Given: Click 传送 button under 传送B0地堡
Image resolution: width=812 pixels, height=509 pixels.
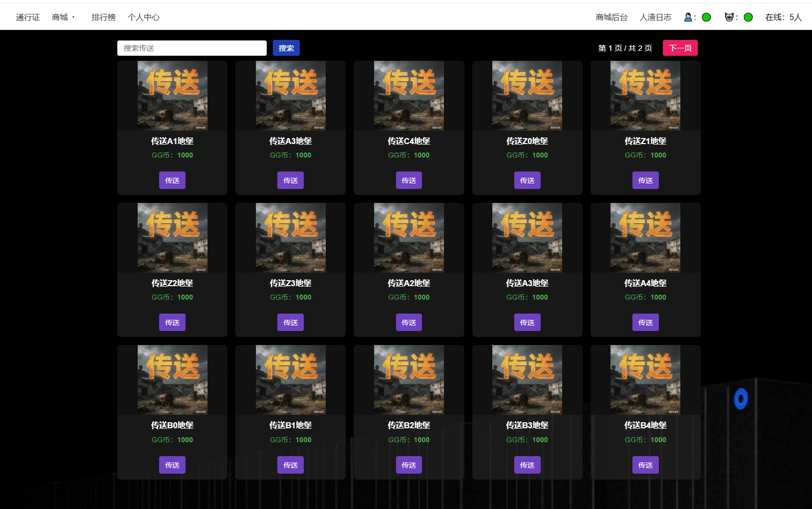Looking at the screenshot, I should [x=172, y=465].
